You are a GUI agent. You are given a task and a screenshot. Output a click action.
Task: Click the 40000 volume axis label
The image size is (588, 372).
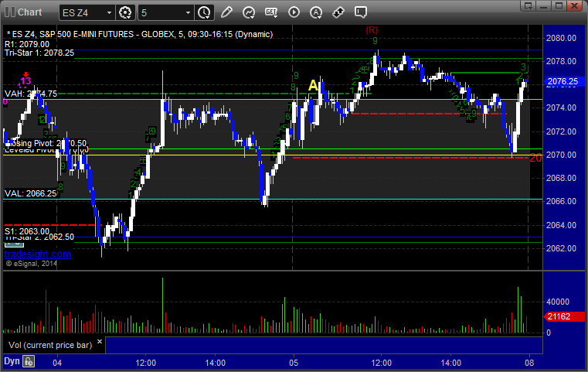558,302
